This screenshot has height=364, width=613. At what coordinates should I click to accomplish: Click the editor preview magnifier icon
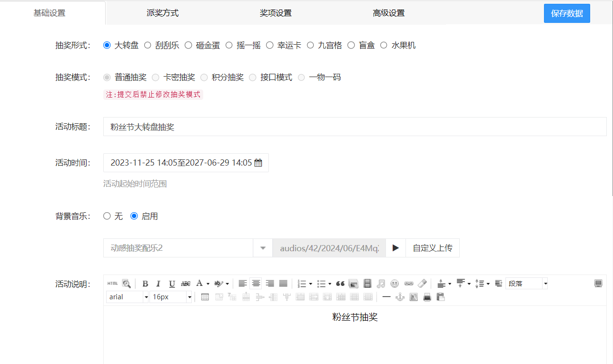[x=126, y=284]
